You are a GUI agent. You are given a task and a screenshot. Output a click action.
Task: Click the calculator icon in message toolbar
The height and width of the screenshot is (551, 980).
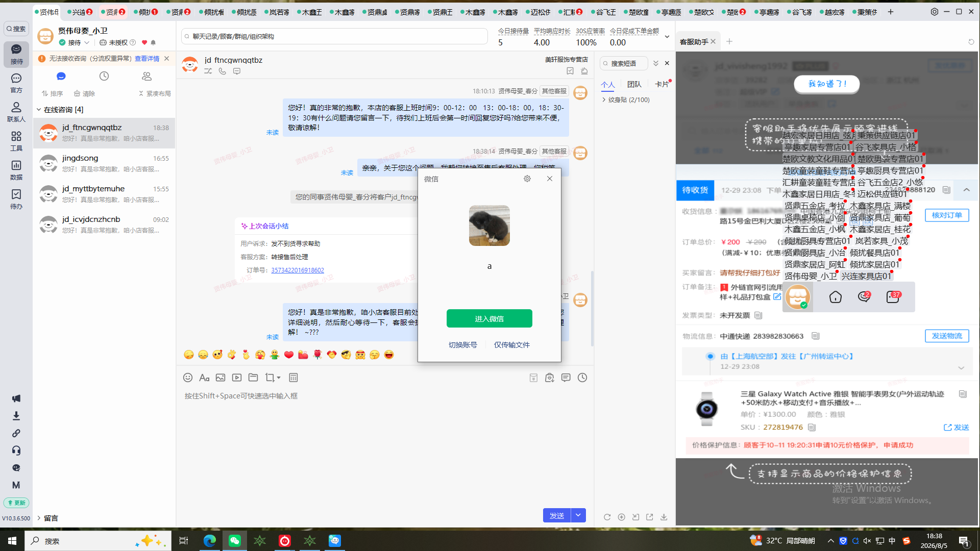click(x=293, y=378)
